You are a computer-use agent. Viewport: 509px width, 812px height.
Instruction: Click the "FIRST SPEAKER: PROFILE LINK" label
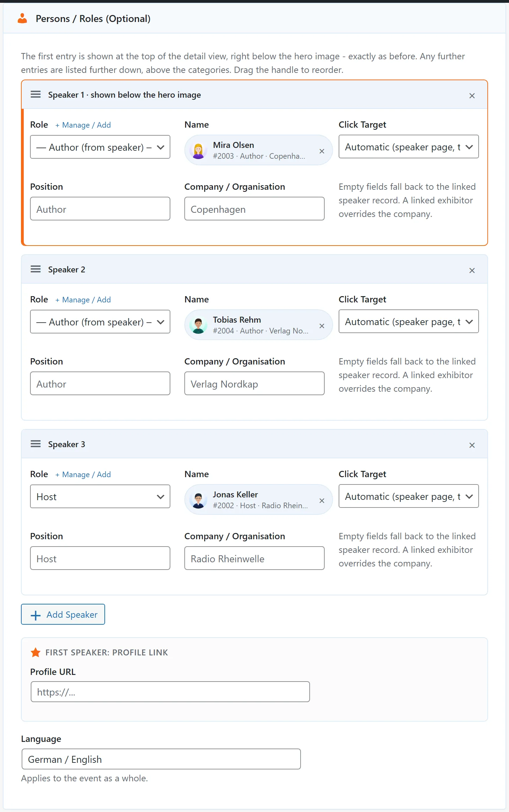(x=107, y=653)
